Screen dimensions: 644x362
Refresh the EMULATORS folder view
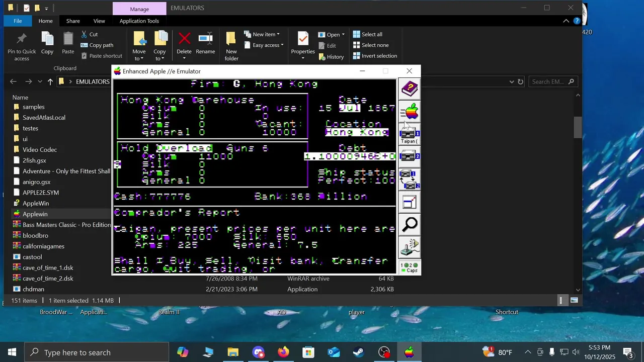click(521, 81)
